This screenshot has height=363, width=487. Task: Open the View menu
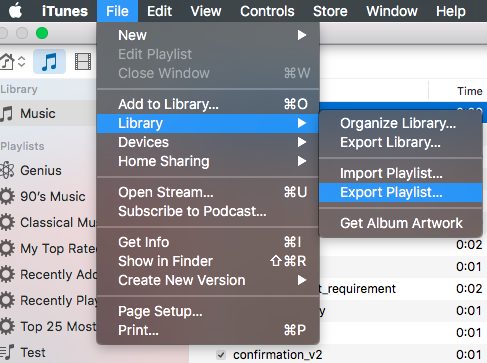206,11
